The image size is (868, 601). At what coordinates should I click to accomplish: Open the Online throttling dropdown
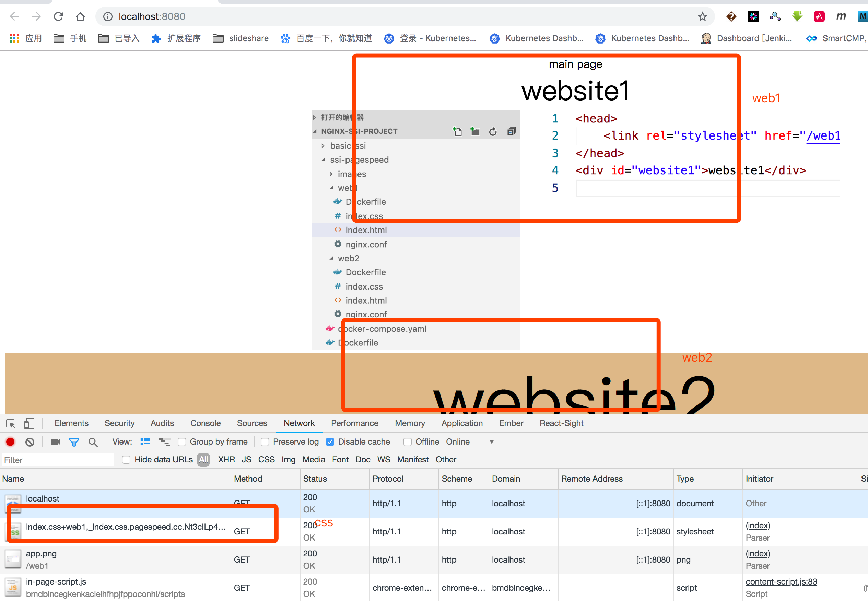[x=470, y=442]
